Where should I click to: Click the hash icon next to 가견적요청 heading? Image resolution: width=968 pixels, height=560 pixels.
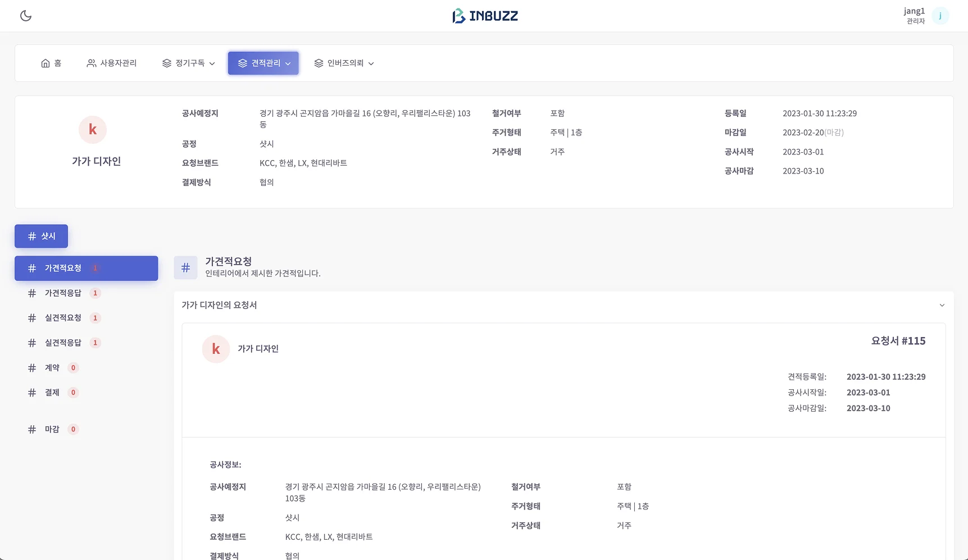[185, 267]
